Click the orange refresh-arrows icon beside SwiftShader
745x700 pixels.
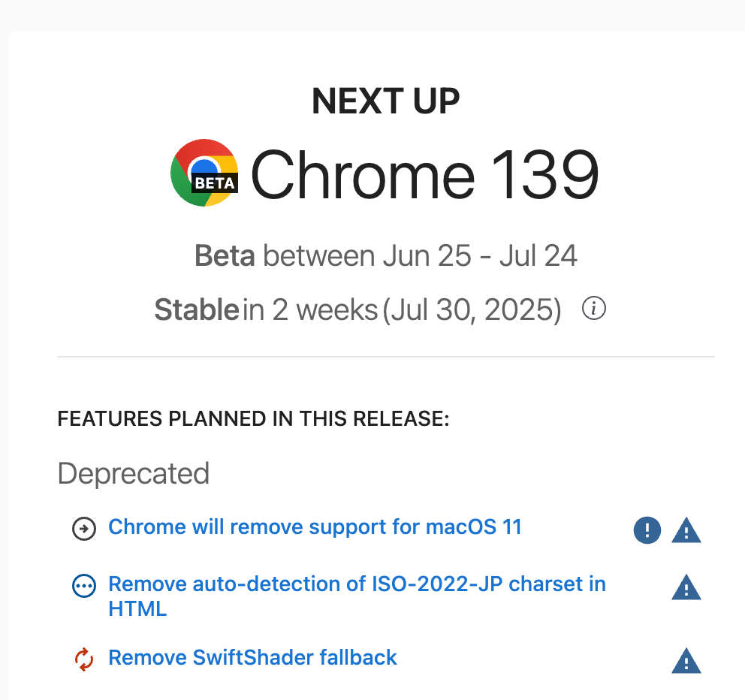click(84, 659)
